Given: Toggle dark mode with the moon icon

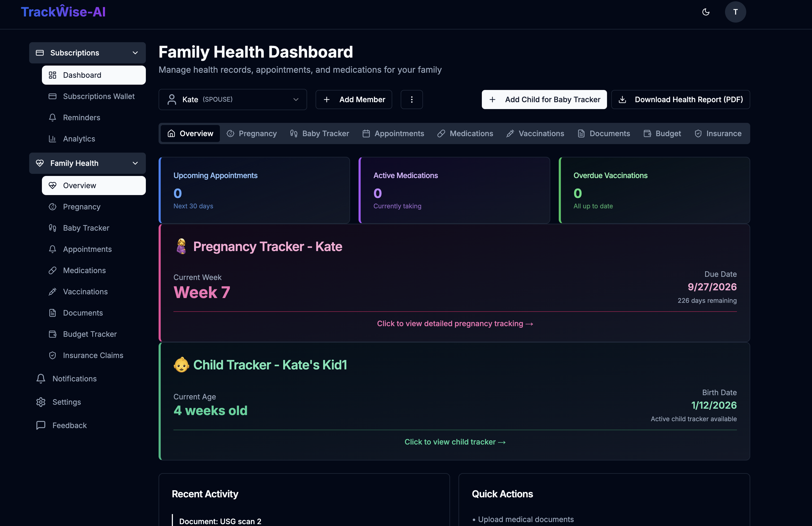Looking at the screenshot, I should 706,12.
